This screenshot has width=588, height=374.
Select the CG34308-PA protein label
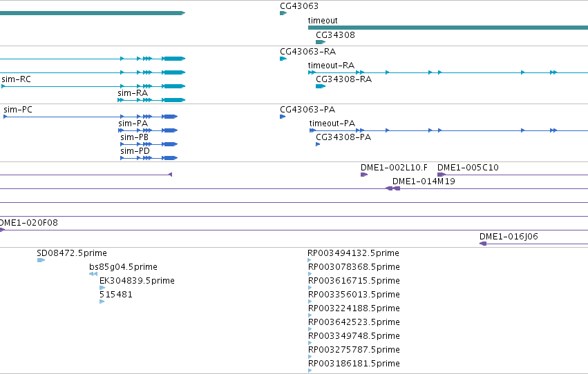point(343,137)
